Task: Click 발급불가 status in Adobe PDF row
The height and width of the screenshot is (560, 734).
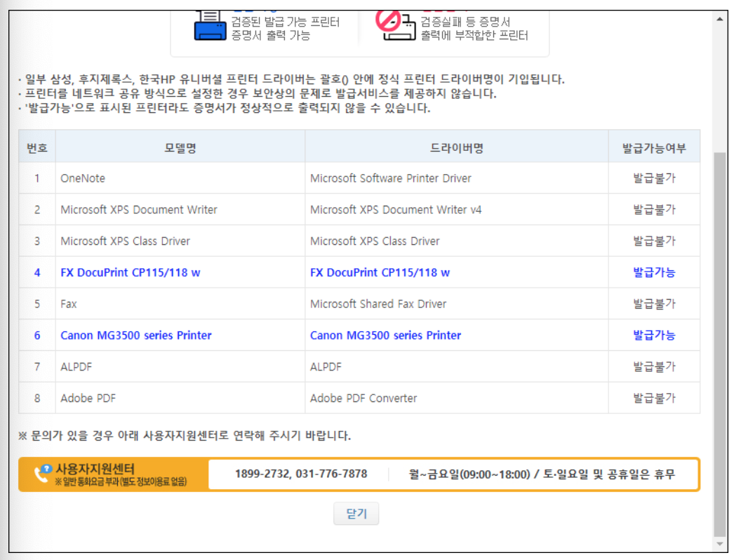Action: tap(654, 398)
